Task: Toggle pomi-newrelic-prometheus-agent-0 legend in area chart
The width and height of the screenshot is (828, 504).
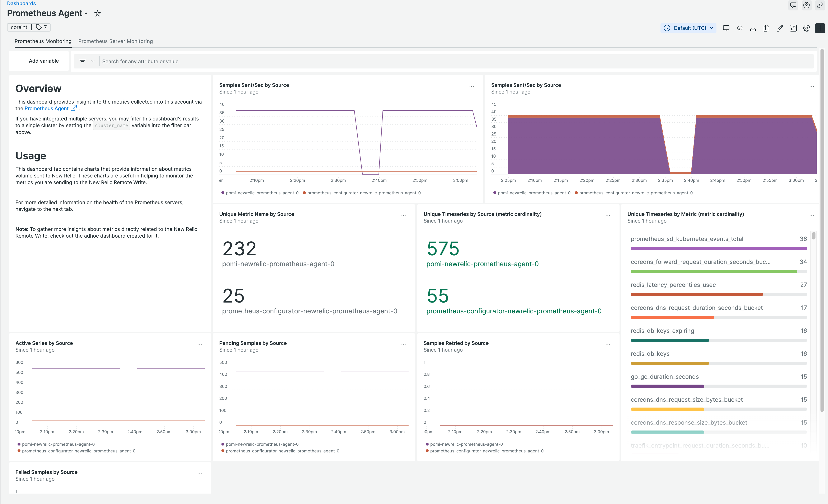Action: point(532,193)
